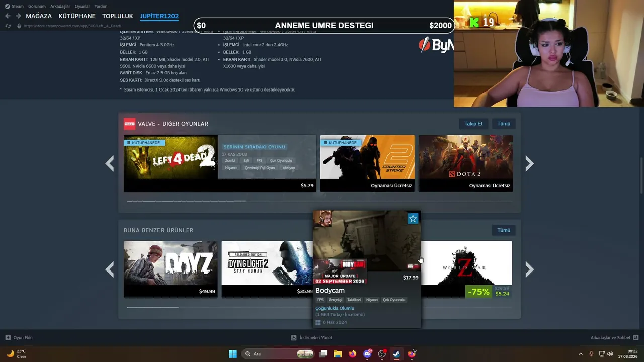Image resolution: width=644 pixels, height=362 pixels.
Task: Click the Takip Et button for Valve
Action: [x=473, y=124]
